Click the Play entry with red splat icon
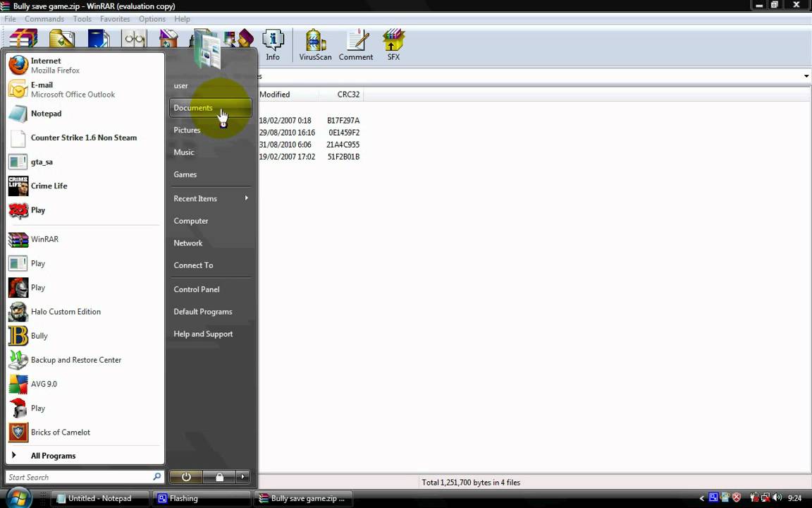812x508 pixels. pyautogui.click(x=85, y=210)
